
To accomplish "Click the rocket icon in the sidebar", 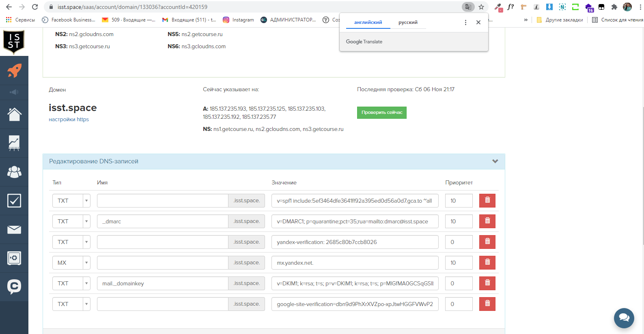I will coord(14,71).
